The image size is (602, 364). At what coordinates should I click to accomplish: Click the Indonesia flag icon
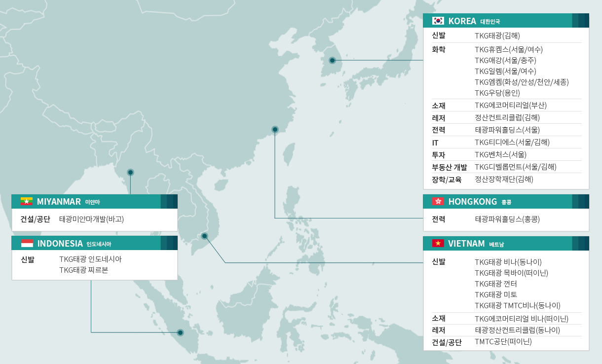[x=27, y=243]
